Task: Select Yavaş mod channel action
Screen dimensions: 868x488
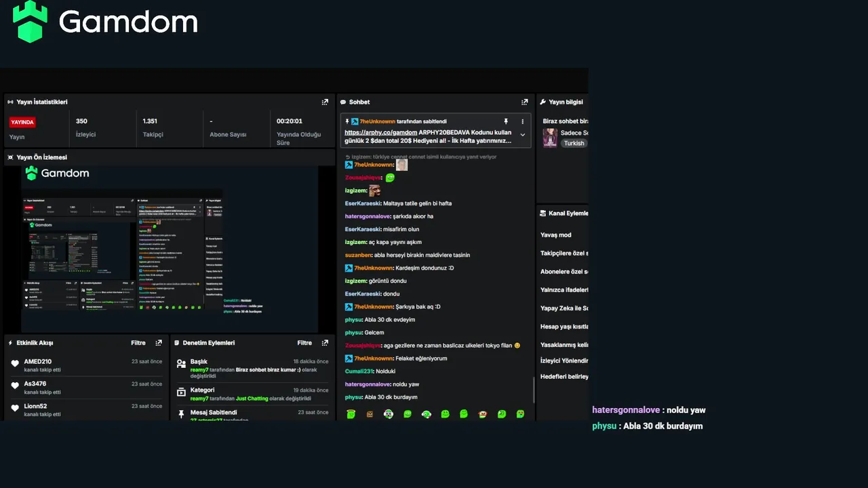Action: coord(556,235)
